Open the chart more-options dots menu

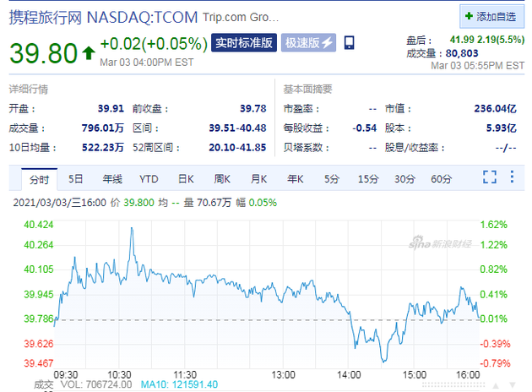point(512,177)
